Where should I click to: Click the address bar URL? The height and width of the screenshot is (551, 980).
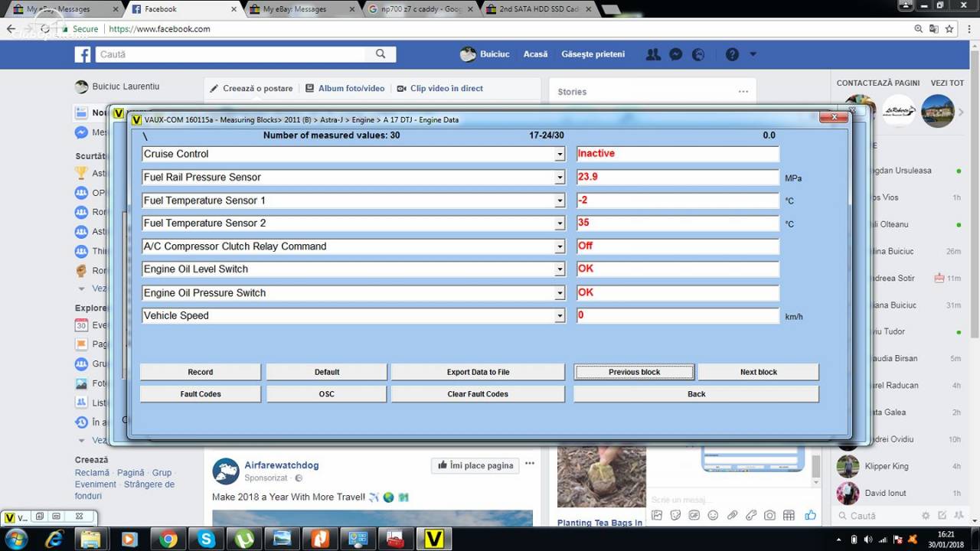click(159, 29)
